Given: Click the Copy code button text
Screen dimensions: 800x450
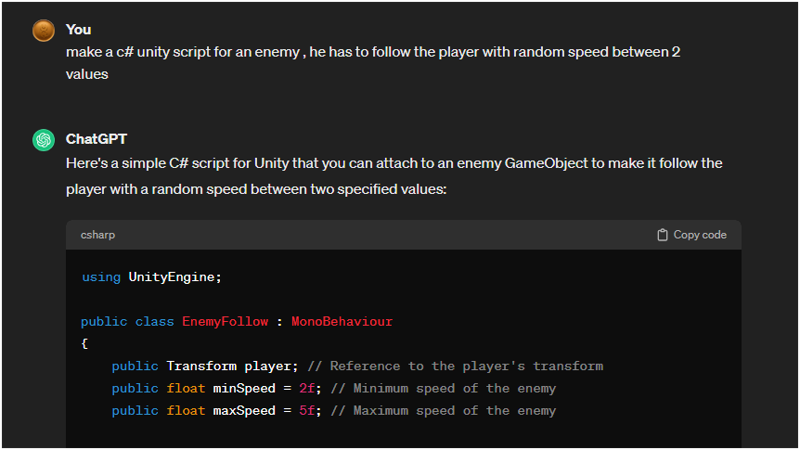Looking at the screenshot, I should click(x=699, y=235).
